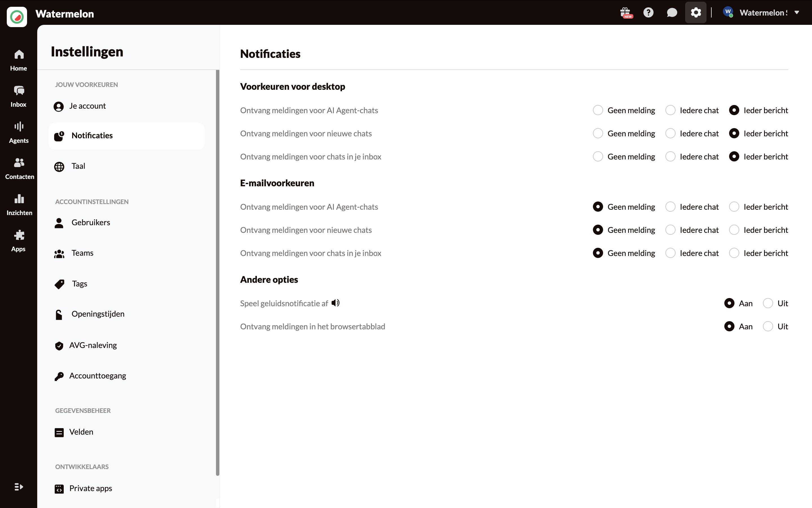Click the settings sidebar scrollbar

[217, 272]
